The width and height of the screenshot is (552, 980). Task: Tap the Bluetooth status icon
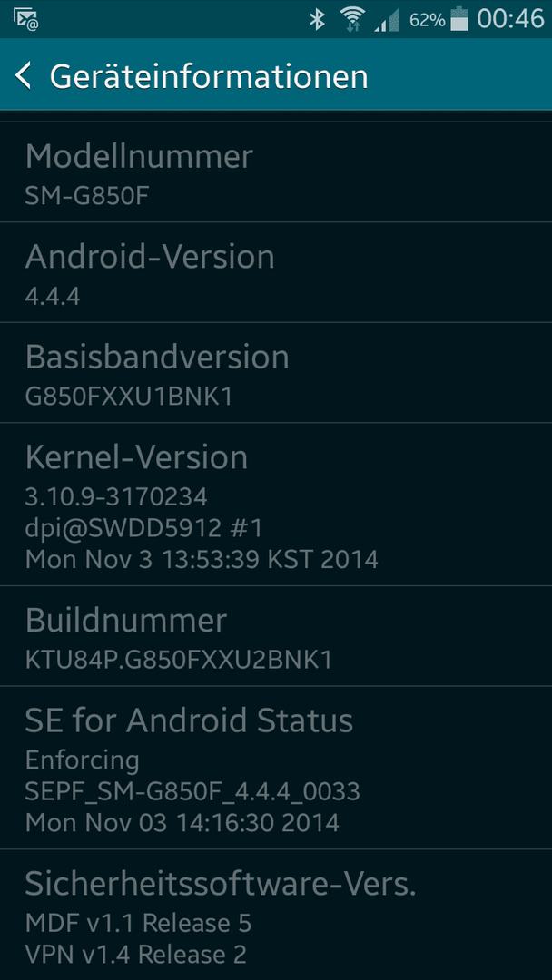318,19
